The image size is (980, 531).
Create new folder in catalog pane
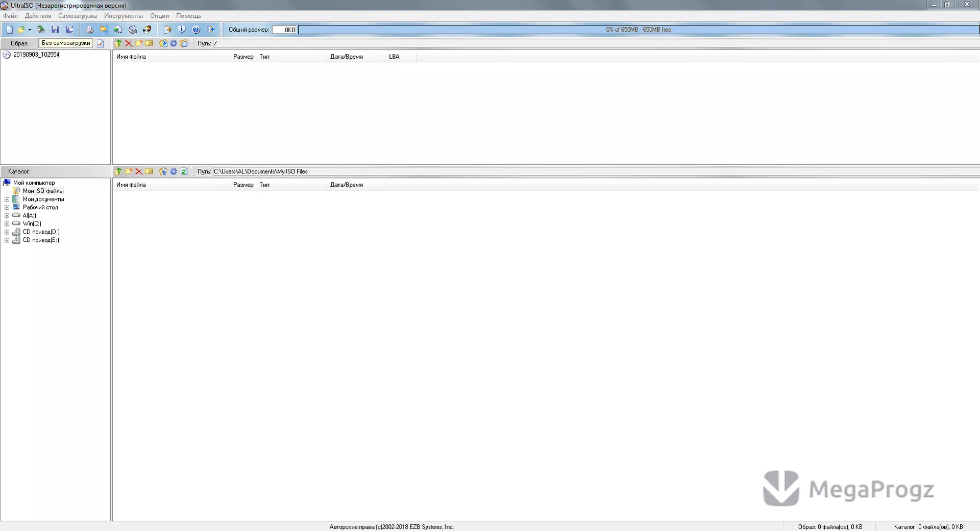pos(129,171)
